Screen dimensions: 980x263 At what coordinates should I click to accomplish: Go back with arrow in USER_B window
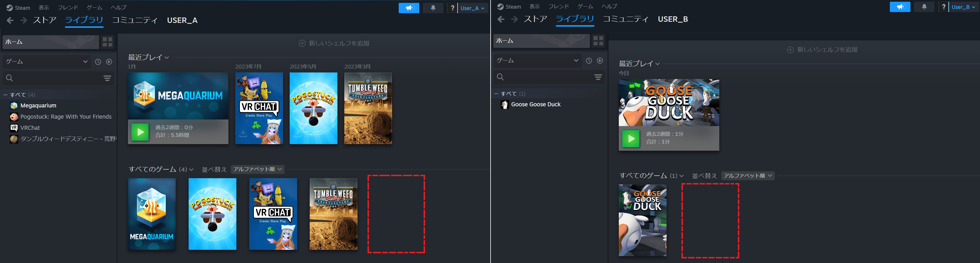click(501, 19)
